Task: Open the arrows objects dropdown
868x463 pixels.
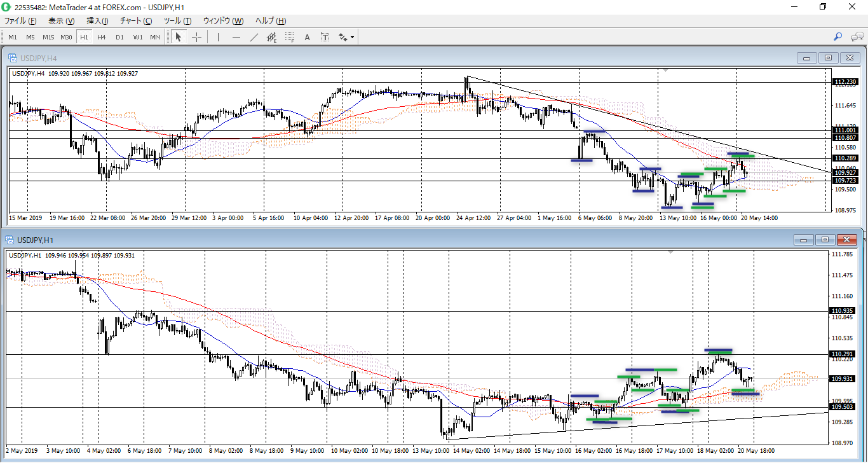Action: [x=346, y=37]
